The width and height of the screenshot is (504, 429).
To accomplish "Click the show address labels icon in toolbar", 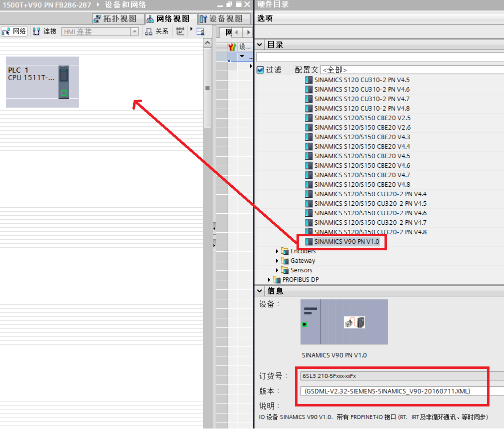I will point(200,31).
